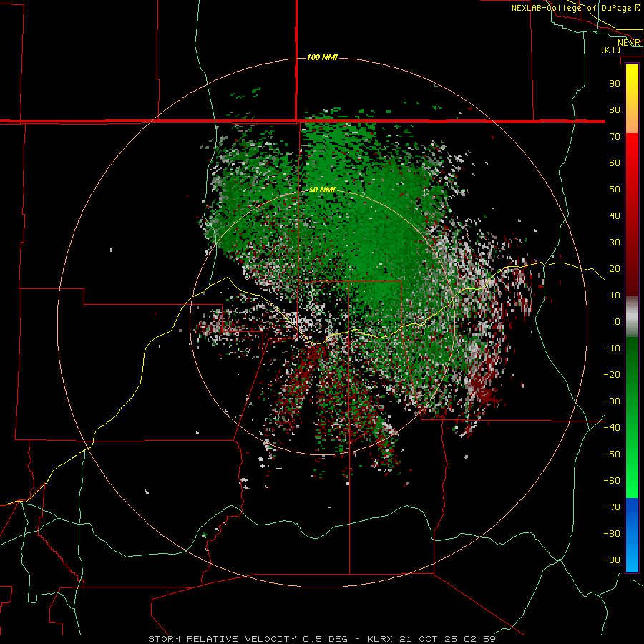
Task: Click the STORM RELATIVE VELOCITY caption text
Action: click(222, 639)
